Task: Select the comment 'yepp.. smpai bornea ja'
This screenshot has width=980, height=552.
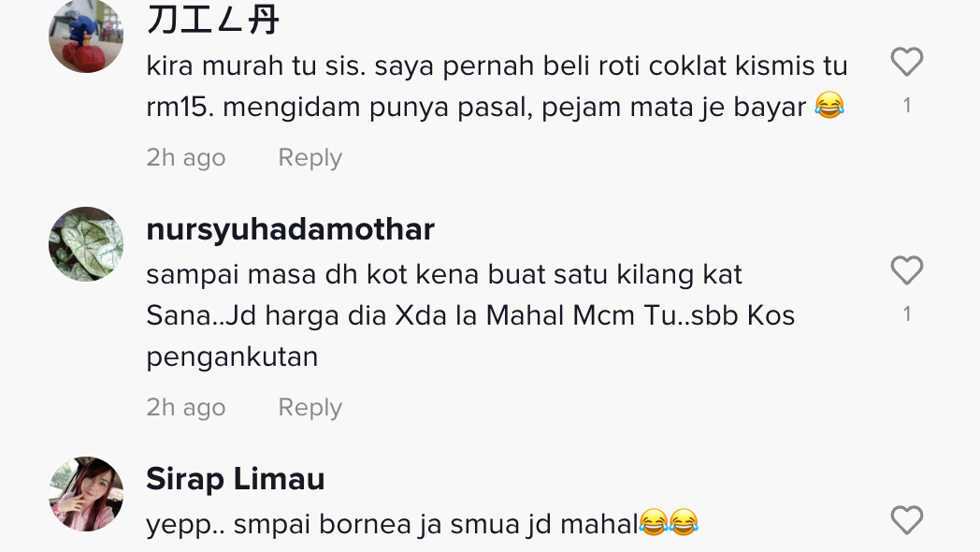Action: coord(422,524)
